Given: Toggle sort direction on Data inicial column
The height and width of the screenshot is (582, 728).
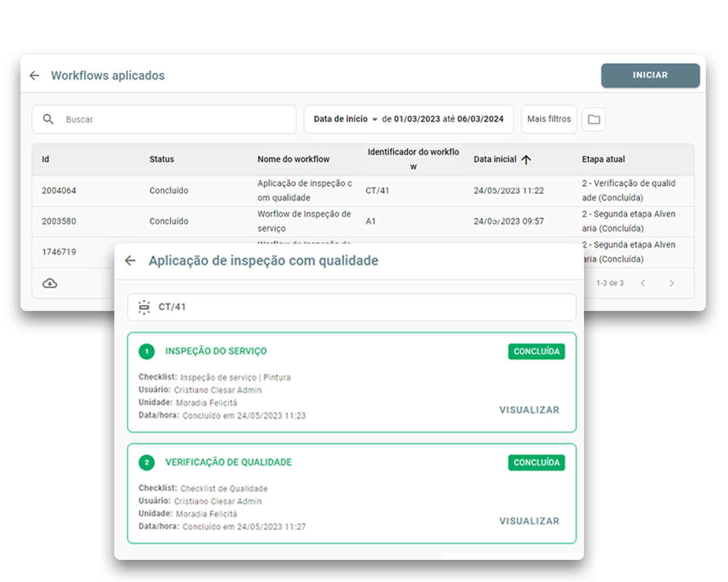Looking at the screenshot, I should click(527, 160).
